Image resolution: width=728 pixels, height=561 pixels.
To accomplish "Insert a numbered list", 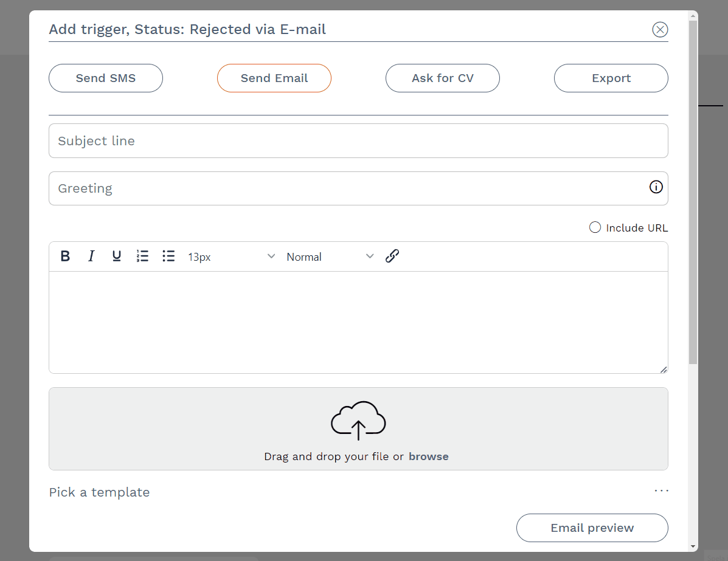I will [x=142, y=256].
